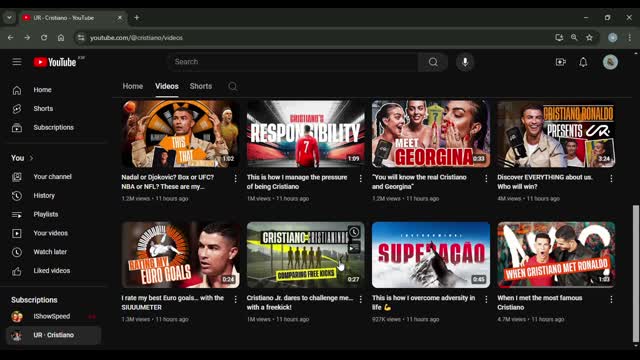
Task: Open options menu for most famous Cristiano video
Action: click(x=611, y=299)
